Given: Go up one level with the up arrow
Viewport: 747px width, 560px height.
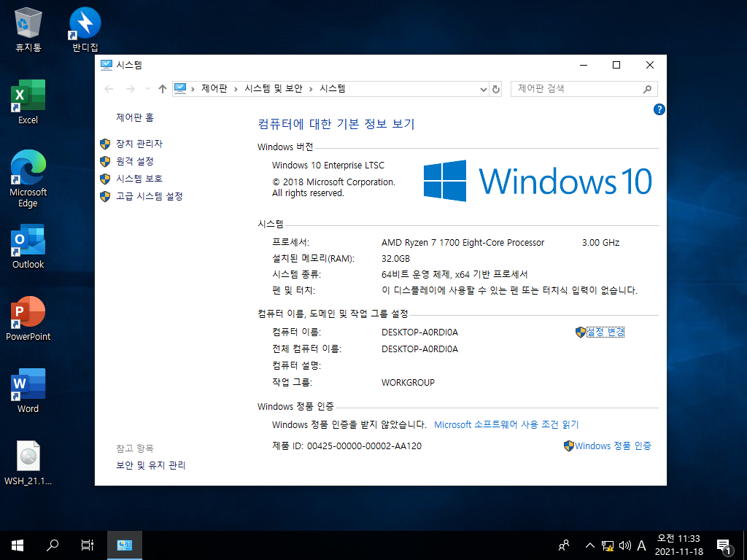Looking at the screenshot, I should pos(163,89).
